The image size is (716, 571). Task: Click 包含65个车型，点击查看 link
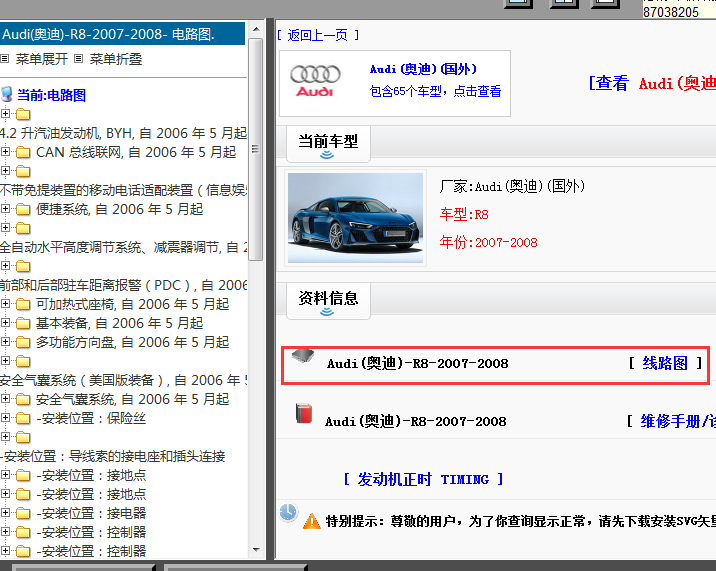(x=435, y=91)
